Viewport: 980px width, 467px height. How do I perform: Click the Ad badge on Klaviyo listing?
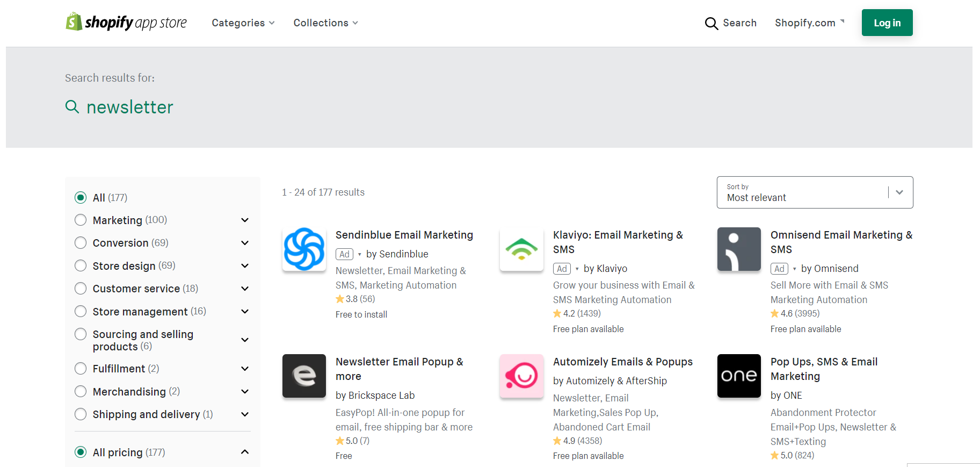click(x=562, y=269)
